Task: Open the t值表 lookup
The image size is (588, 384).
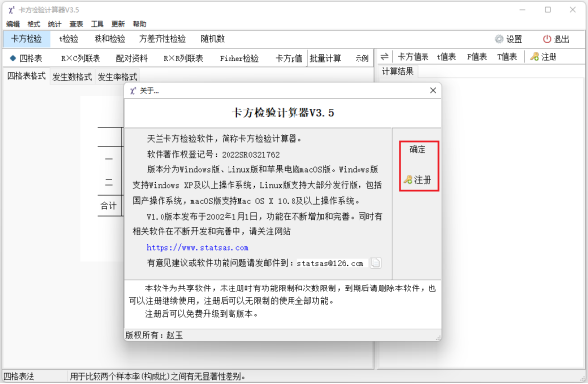Action: (446, 57)
